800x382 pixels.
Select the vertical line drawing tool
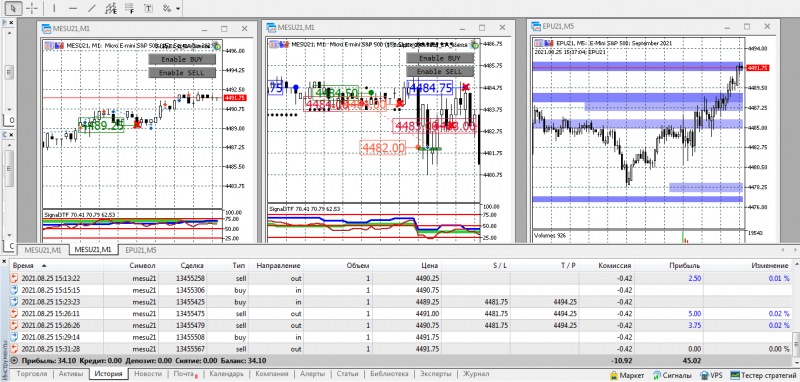click(55, 8)
